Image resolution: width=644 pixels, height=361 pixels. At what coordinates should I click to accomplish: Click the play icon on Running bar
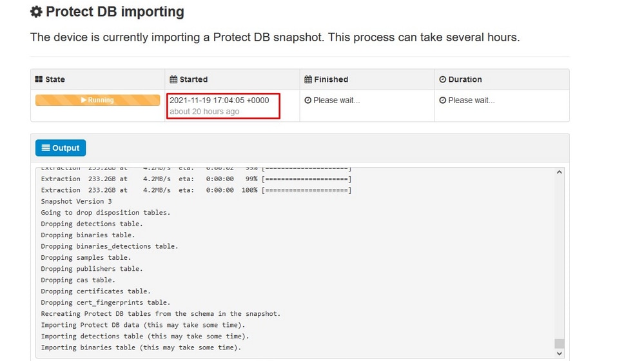[x=83, y=100]
